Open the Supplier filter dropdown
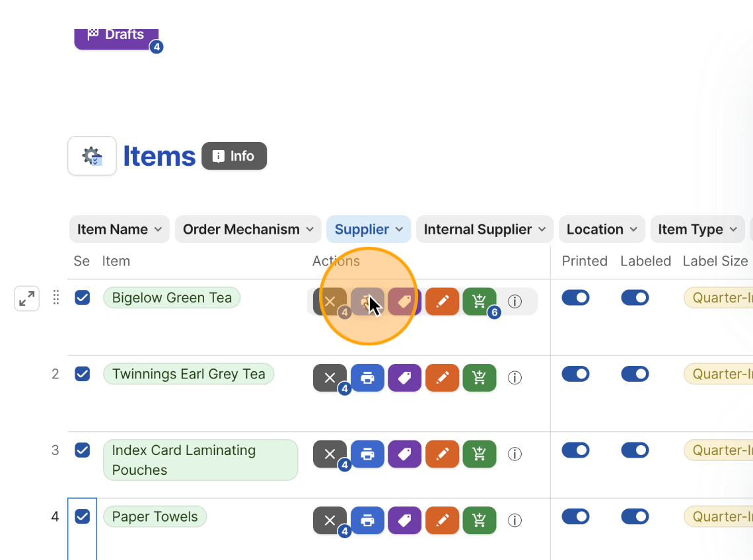Screen dimensions: 753x560 pos(369,229)
